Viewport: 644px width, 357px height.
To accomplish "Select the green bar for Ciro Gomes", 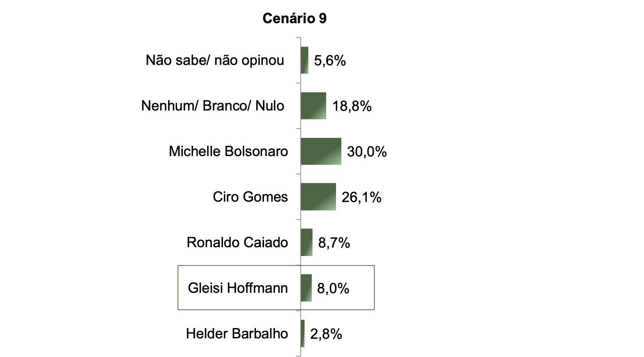I will (x=318, y=197).
